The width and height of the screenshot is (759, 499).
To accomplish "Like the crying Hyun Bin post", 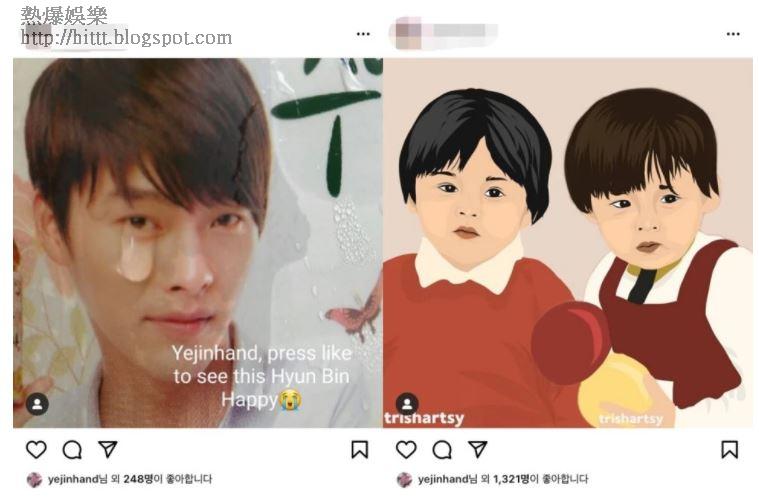I will [36, 450].
